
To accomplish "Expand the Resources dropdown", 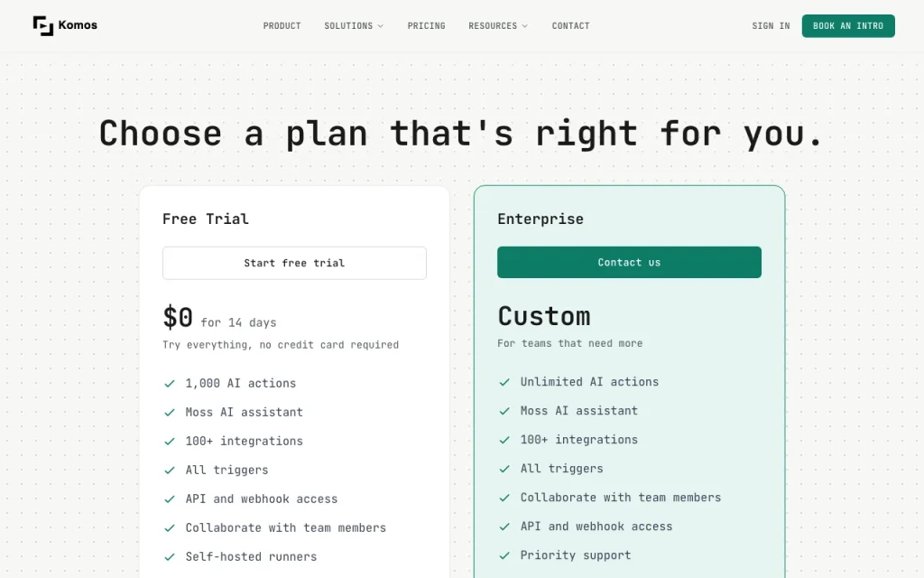I will tap(498, 26).
